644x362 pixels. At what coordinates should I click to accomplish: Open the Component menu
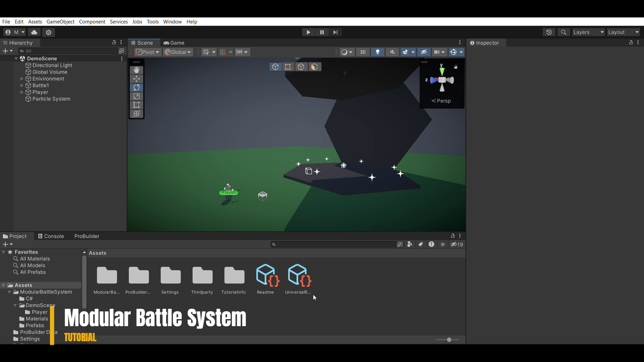pyautogui.click(x=92, y=21)
